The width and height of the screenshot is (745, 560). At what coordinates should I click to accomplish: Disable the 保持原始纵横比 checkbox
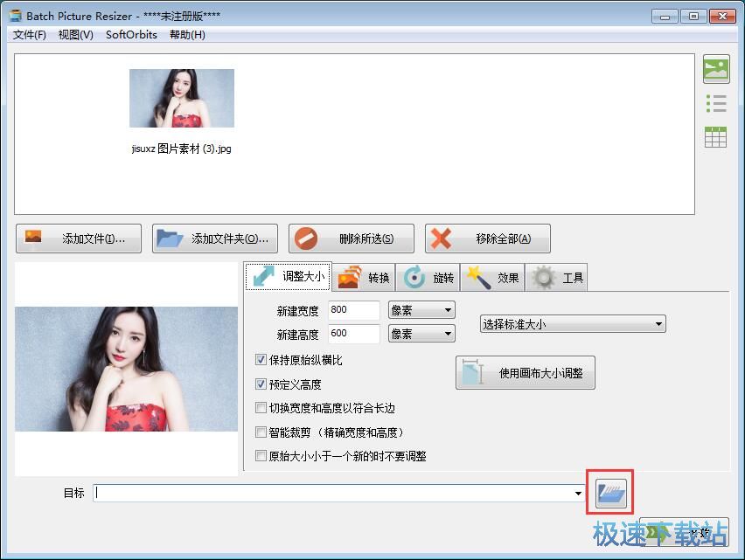pyautogui.click(x=261, y=359)
